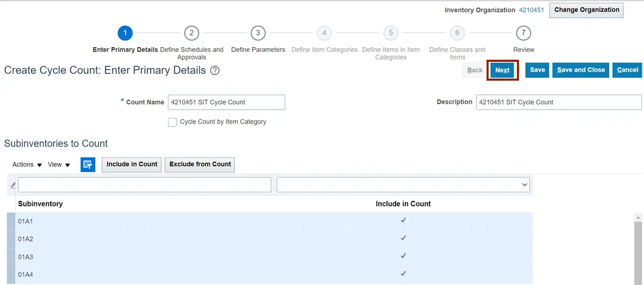Image resolution: width=644 pixels, height=285 pixels.
Task: Click the Change Organization button
Action: (x=586, y=10)
